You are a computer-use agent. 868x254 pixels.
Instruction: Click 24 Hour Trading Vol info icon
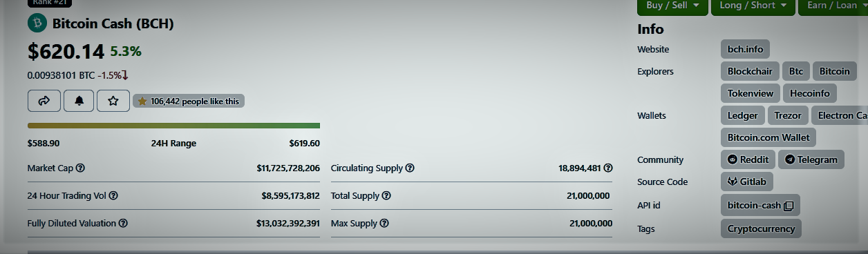tap(113, 195)
